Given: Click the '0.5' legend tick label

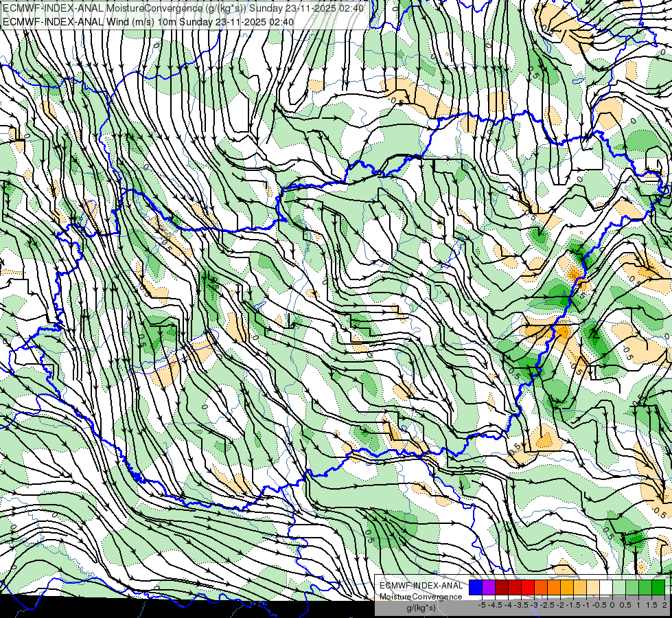Looking at the screenshot, I should click(625, 605).
